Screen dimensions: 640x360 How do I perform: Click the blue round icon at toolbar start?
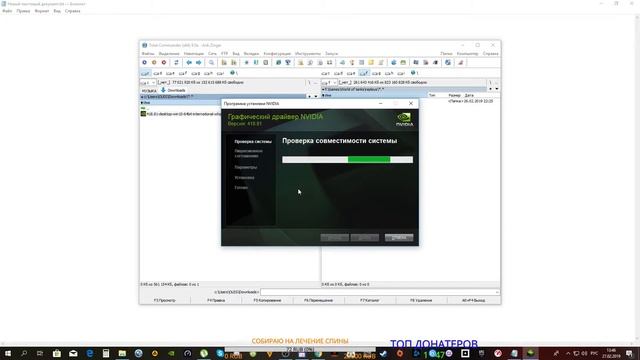(x=144, y=62)
